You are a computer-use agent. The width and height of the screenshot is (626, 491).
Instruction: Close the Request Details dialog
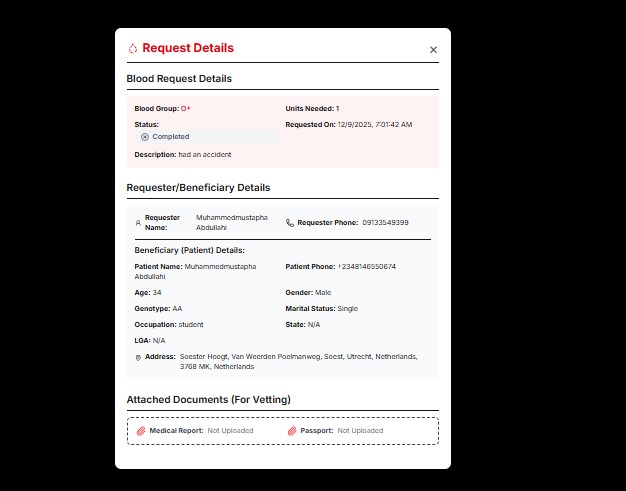pos(433,49)
